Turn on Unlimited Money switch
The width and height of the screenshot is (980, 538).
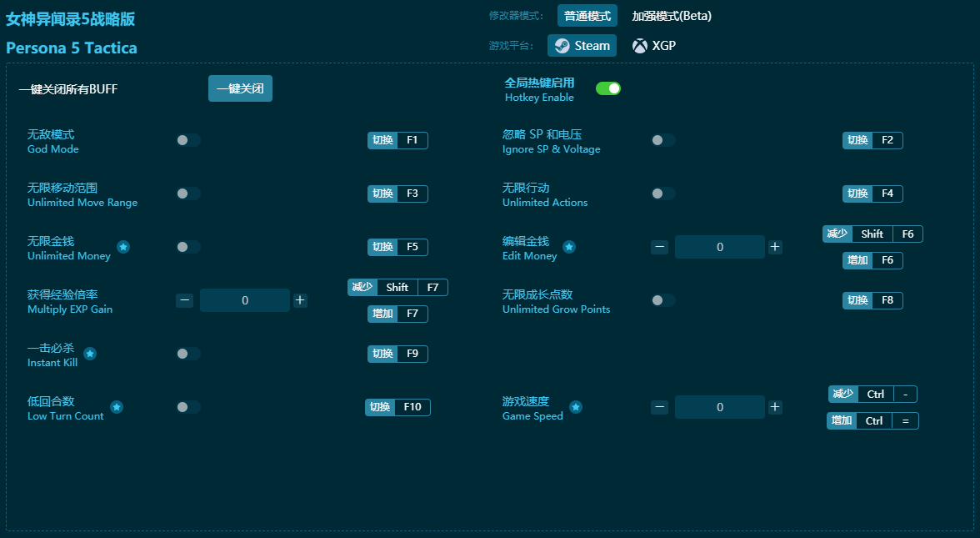click(188, 247)
